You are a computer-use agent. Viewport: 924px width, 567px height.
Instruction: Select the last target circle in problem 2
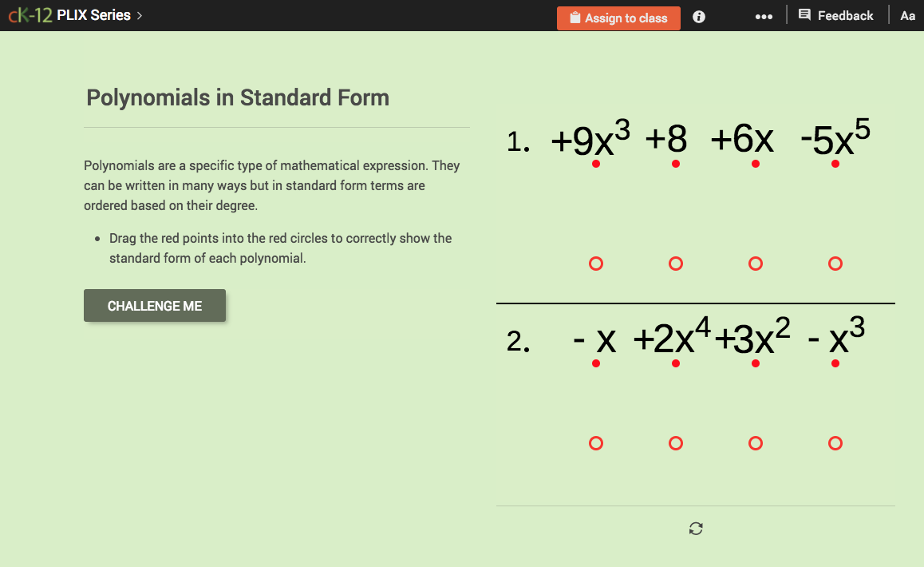[x=835, y=443]
